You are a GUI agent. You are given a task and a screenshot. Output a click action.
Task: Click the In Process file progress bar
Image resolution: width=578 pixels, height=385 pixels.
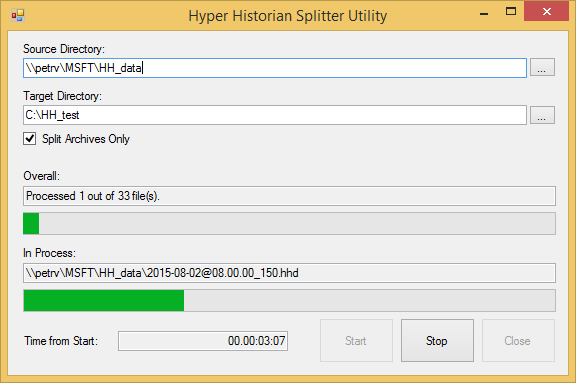point(289,301)
